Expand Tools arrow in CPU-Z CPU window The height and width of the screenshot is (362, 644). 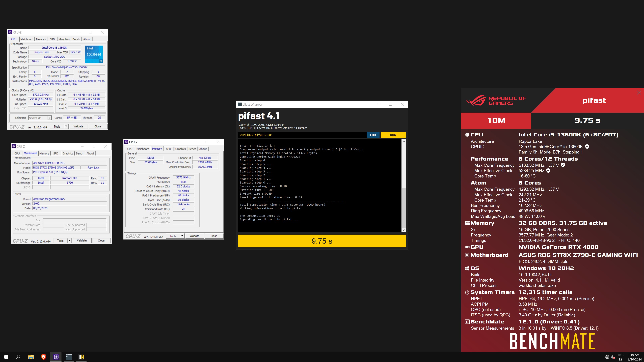coord(66,126)
